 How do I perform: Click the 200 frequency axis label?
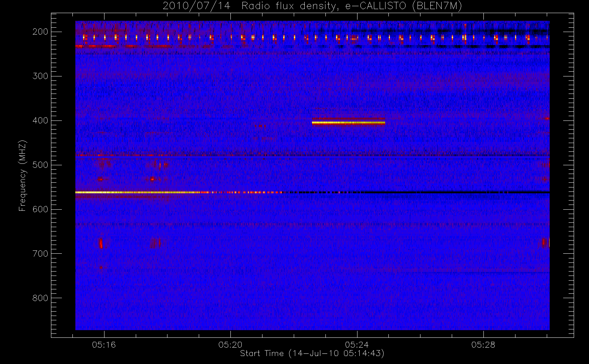[40, 32]
